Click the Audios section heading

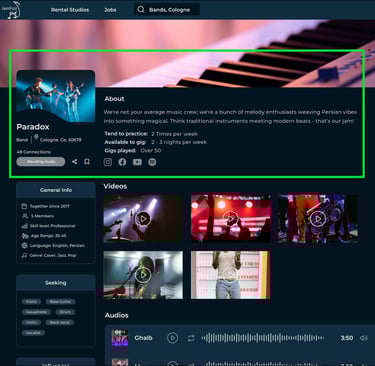[117, 315]
